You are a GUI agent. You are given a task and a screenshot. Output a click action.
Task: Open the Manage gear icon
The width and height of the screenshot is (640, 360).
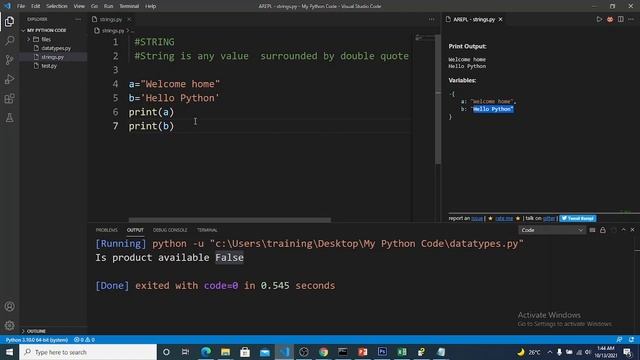click(9, 325)
